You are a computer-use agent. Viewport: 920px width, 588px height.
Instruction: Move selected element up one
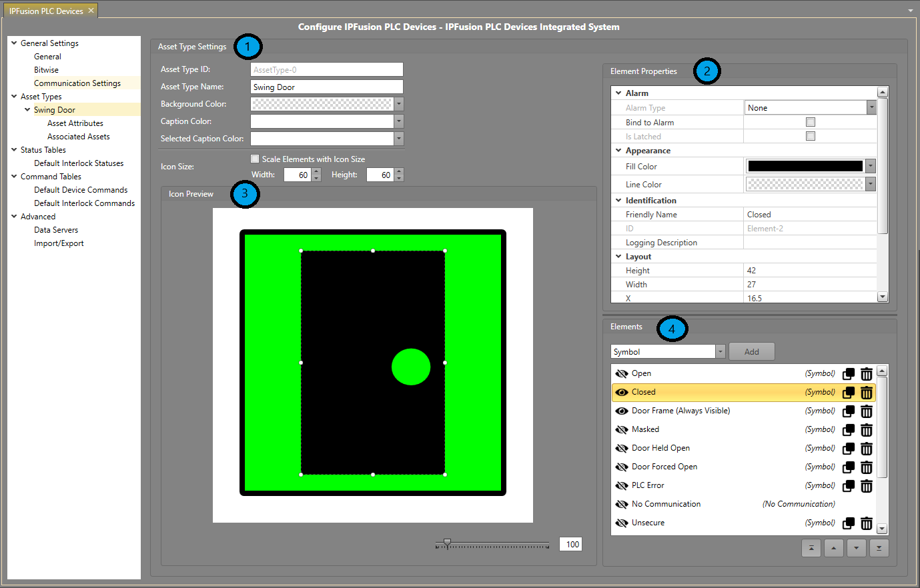834,548
